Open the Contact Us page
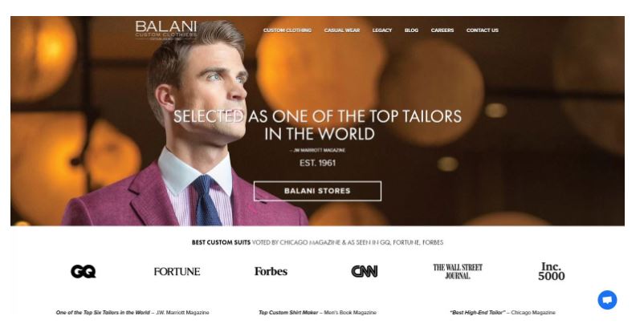 coord(482,30)
